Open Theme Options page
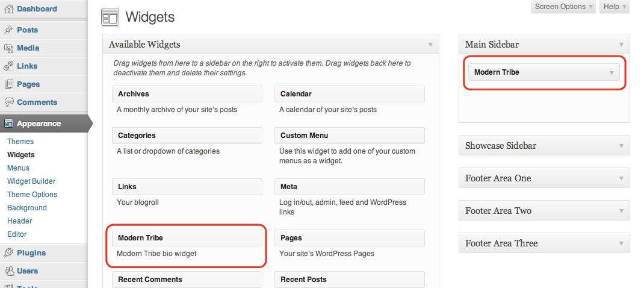This screenshot has height=288, width=644. (32, 195)
